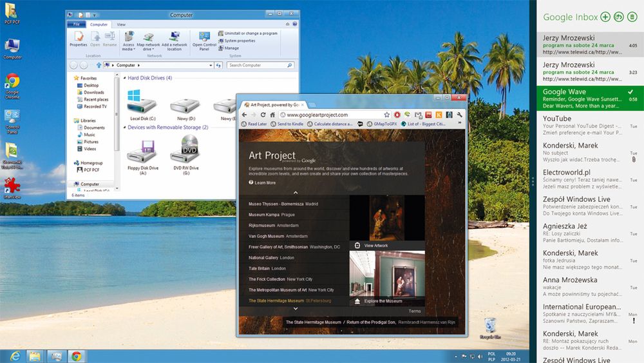Move the museum list down with the arrow
This screenshot has height=363, width=644.
coord(296,308)
